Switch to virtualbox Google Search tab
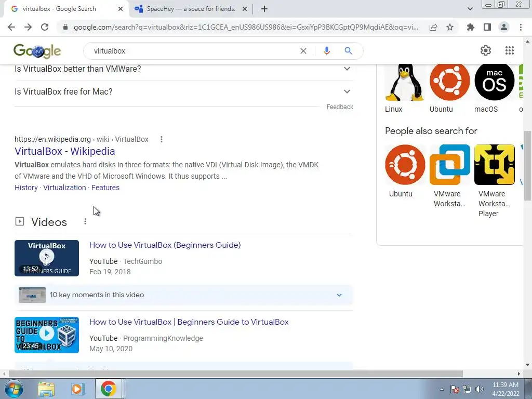Image resolution: width=532 pixels, height=399 pixels. pos(59,9)
